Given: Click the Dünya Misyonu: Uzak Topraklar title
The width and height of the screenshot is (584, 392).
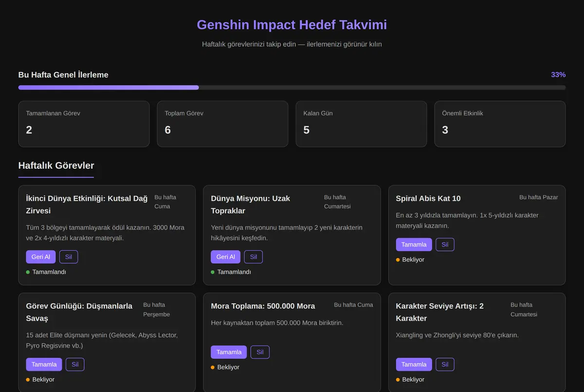Looking at the screenshot, I should (x=251, y=205).
